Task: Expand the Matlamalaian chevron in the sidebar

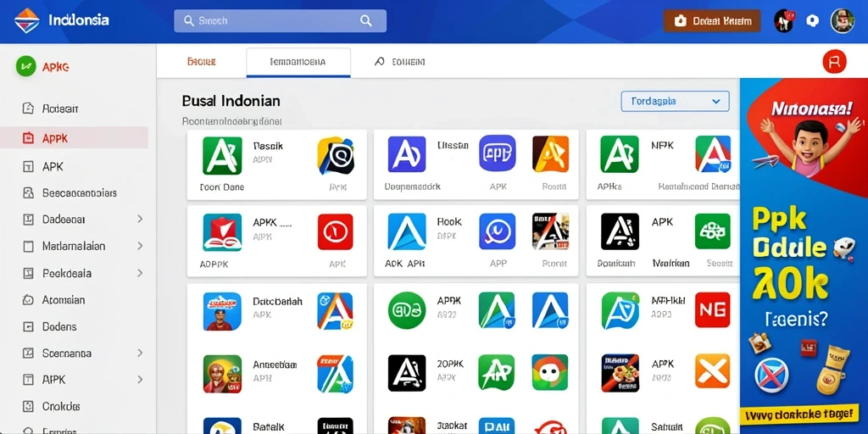Action: [140, 246]
